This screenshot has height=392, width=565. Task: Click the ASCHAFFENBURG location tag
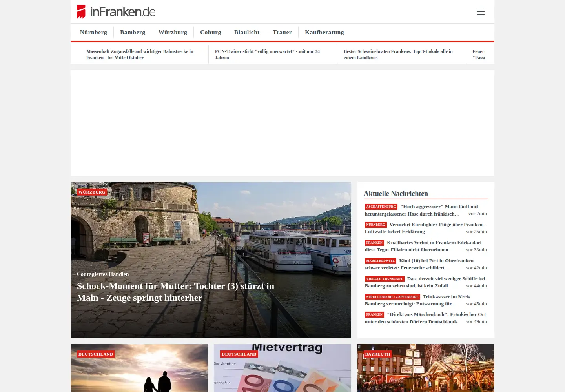(x=381, y=207)
